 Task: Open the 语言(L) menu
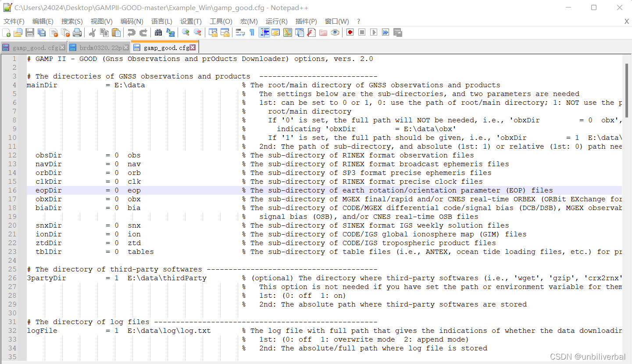coord(162,21)
